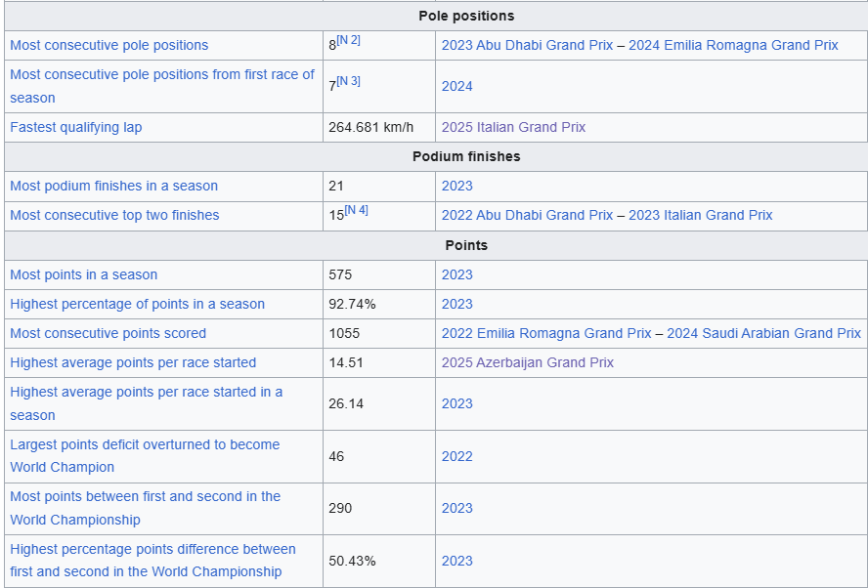Open 2023 link beside 50.43%
868x588 pixels.
click(x=456, y=561)
